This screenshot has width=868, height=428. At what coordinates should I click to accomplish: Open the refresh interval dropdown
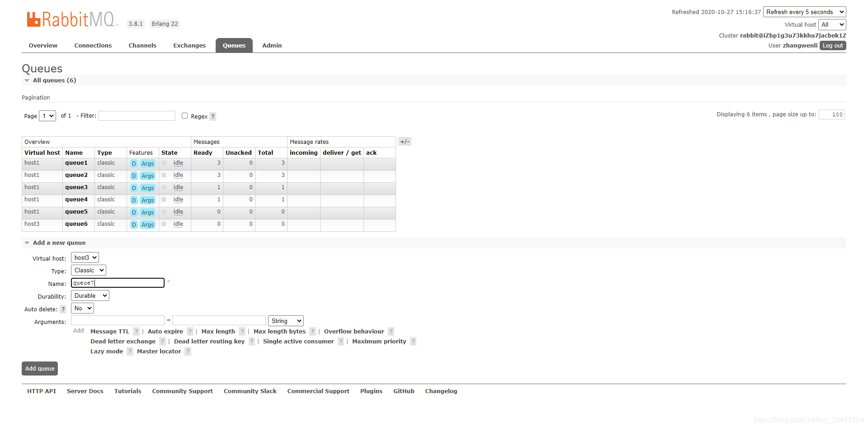(x=805, y=12)
